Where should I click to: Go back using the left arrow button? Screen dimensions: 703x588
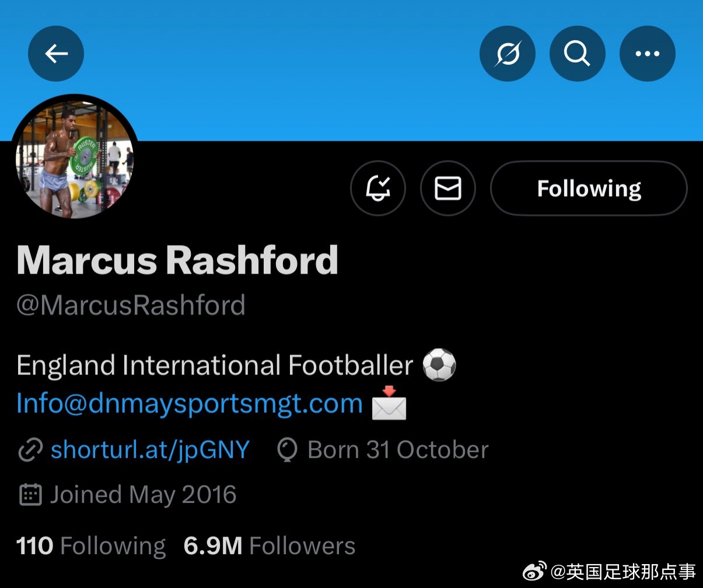click(56, 54)
